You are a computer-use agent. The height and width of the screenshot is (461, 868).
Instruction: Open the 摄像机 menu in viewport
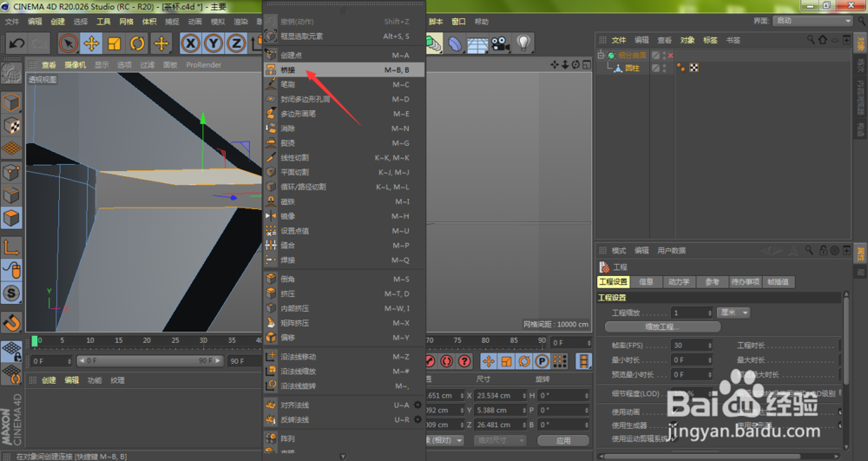pos(76,65)
